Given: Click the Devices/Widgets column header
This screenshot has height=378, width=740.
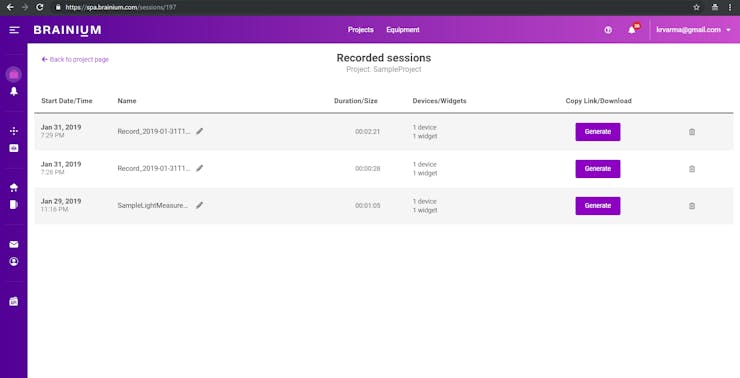Looking at the screenshot, I should (439, 101).
